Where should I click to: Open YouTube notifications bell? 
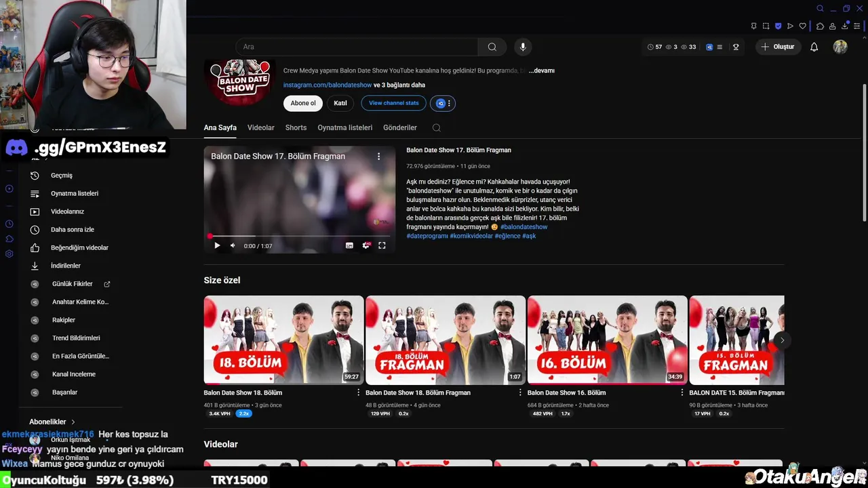[814, 47]
